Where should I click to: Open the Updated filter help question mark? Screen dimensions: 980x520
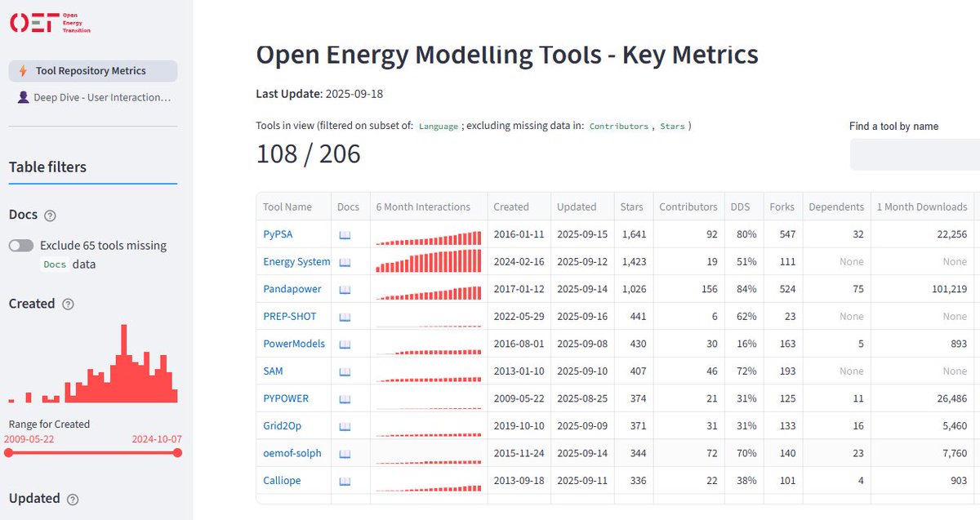coord(73,499)
